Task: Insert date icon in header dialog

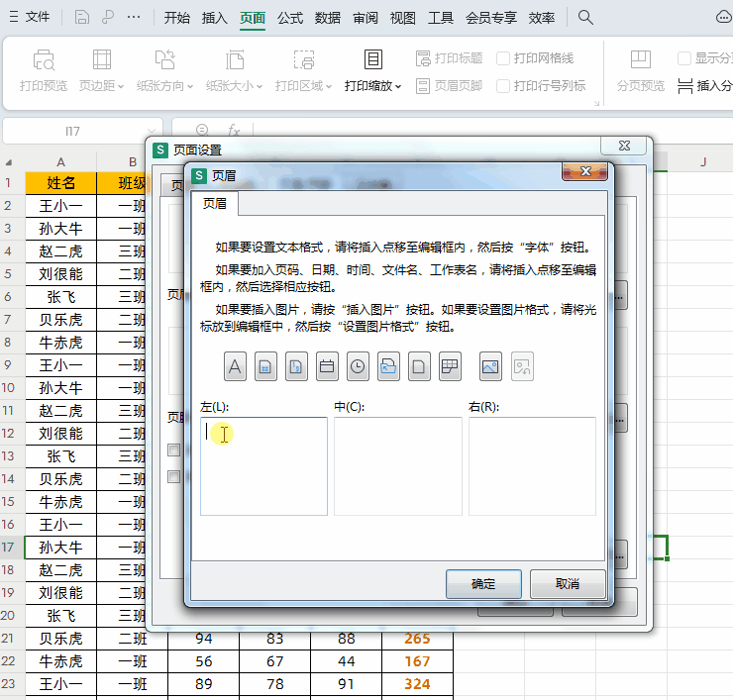Action: (x=327, y=366)
